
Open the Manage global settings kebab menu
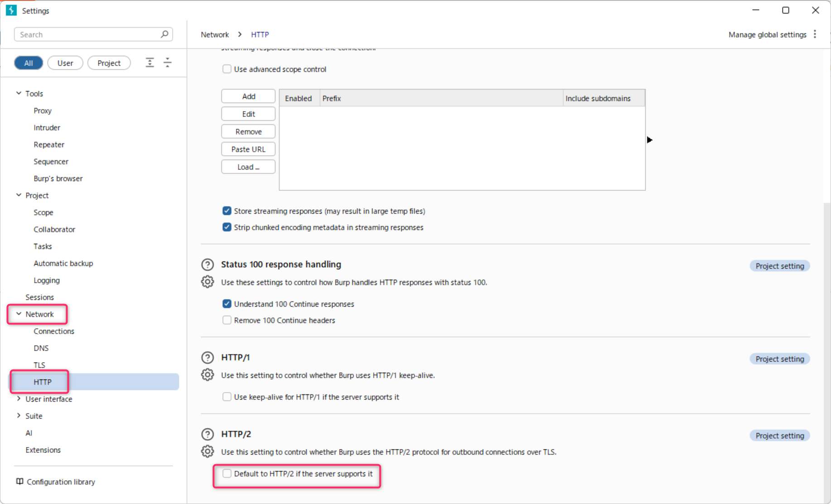(x=815, y=34)
